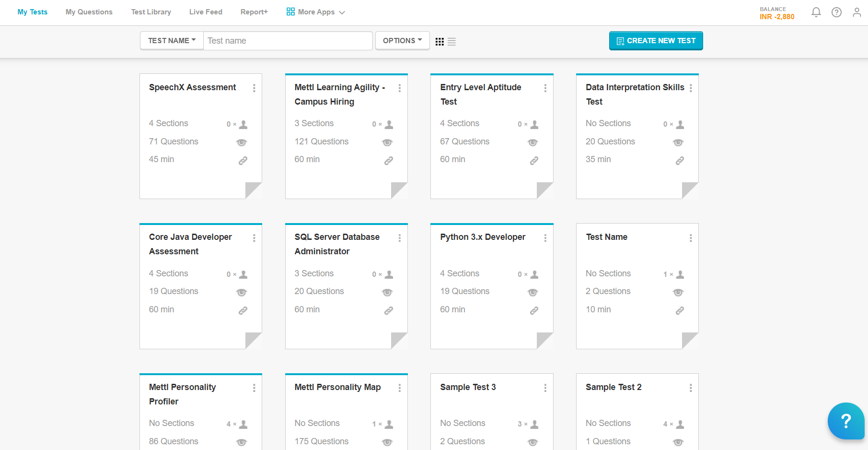The height and width of the screenshot is (450, 868).
Task: Switch to grid view layout
Action: click(440, 42)
